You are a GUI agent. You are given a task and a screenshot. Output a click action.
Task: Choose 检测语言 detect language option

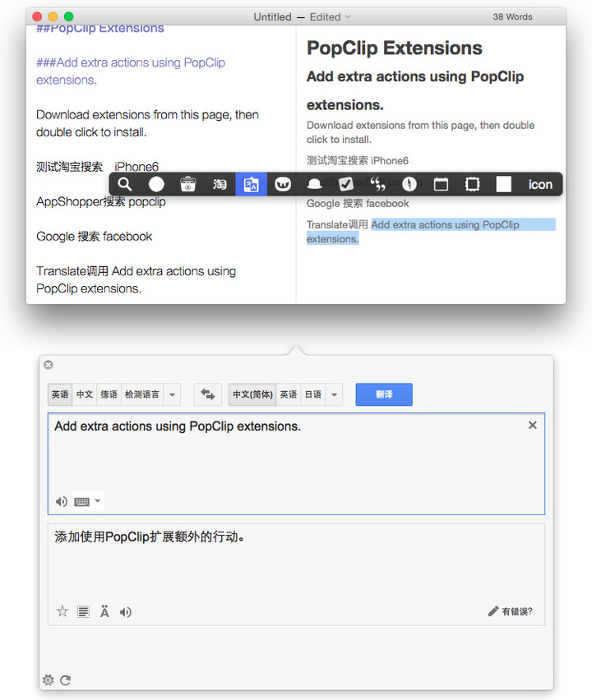click(x=142, y=395)
